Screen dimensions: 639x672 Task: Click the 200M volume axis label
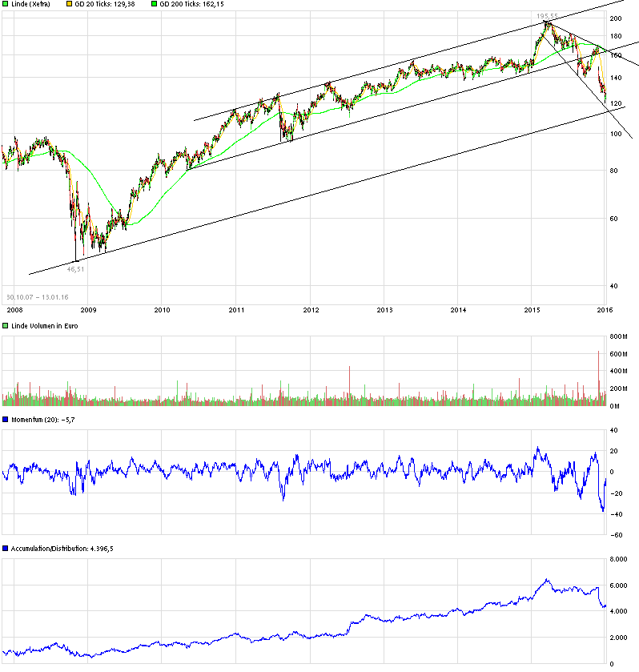click(619, 388)
